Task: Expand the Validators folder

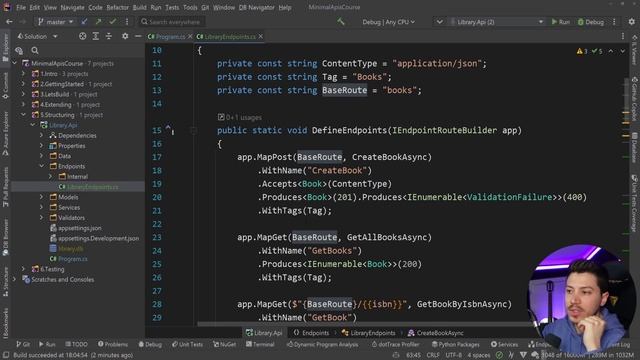Action: click(x=42, y=218)
